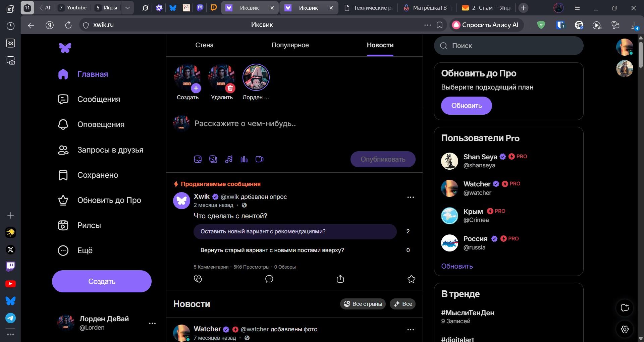This screenshot has height=342, width=644.
Task: Open the Все news filter dropdown
Action: tap(402, 304)
